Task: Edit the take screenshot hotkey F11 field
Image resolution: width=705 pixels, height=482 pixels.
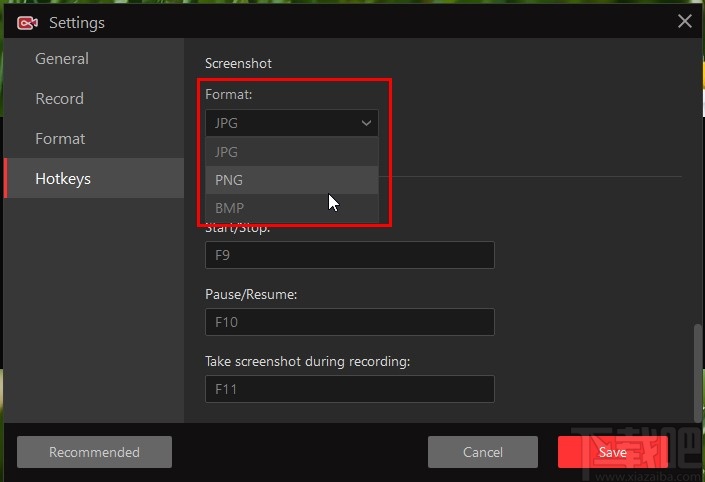Action: (x=349, y=389)
